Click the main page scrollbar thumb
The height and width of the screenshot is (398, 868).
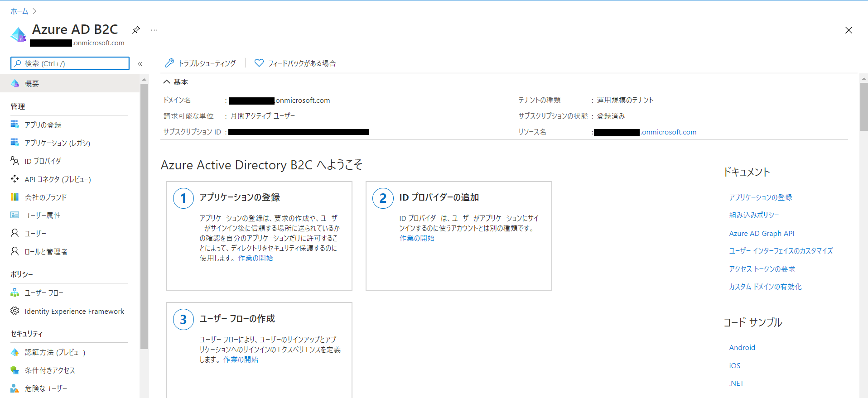coord(864,107)
